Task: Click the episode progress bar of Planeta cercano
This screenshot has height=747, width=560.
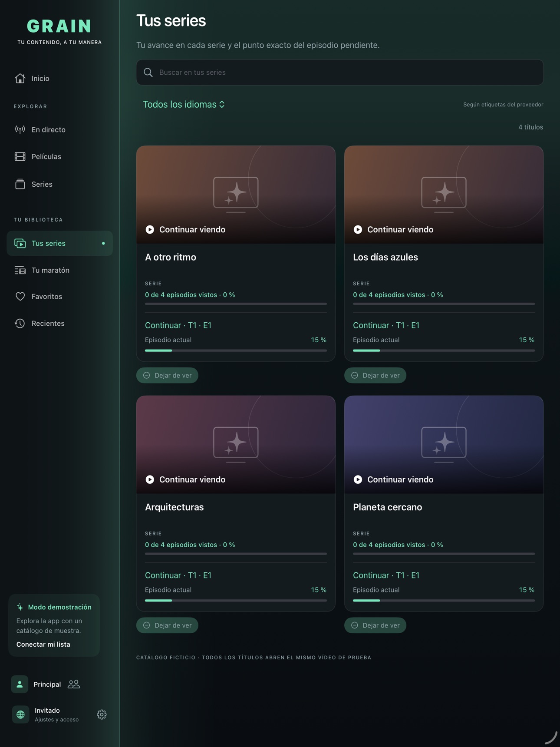Action: 444,601
